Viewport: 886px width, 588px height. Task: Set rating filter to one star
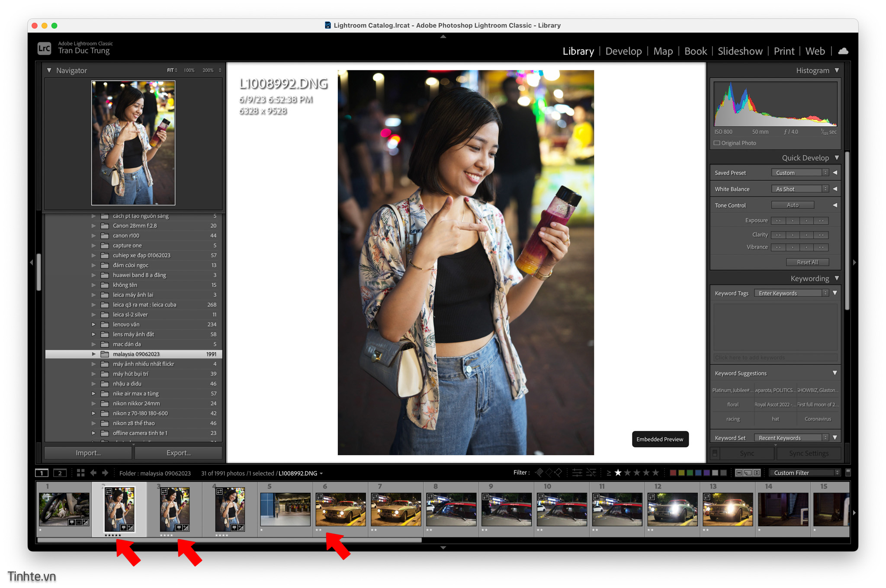pyautogui.click(x=618, y=473)
